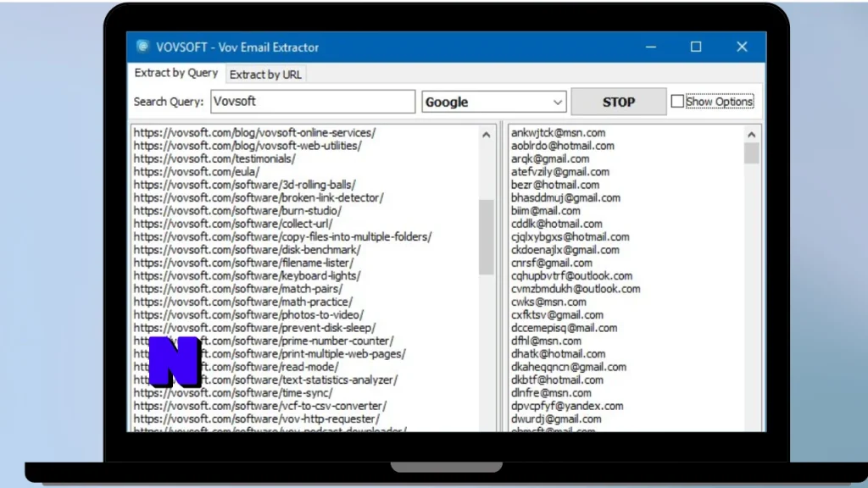Image resolution: width=868 pixels, height=488 pixels.
Task: Click the Search Query input field
Action: tap(313, 102)
